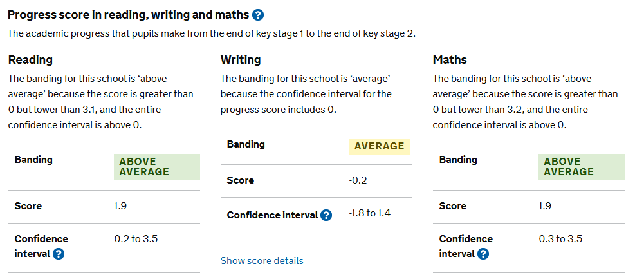Click the Writing score value -0.2

(358, 180)
